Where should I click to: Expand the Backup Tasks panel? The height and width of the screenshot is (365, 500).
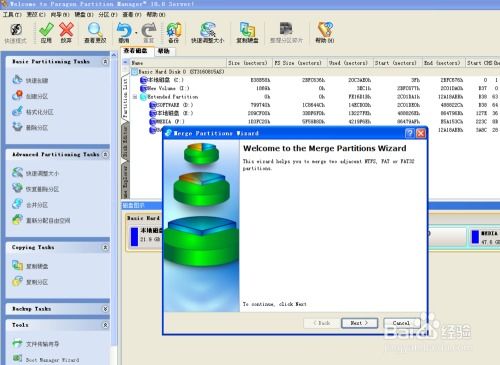pos(105,309)
